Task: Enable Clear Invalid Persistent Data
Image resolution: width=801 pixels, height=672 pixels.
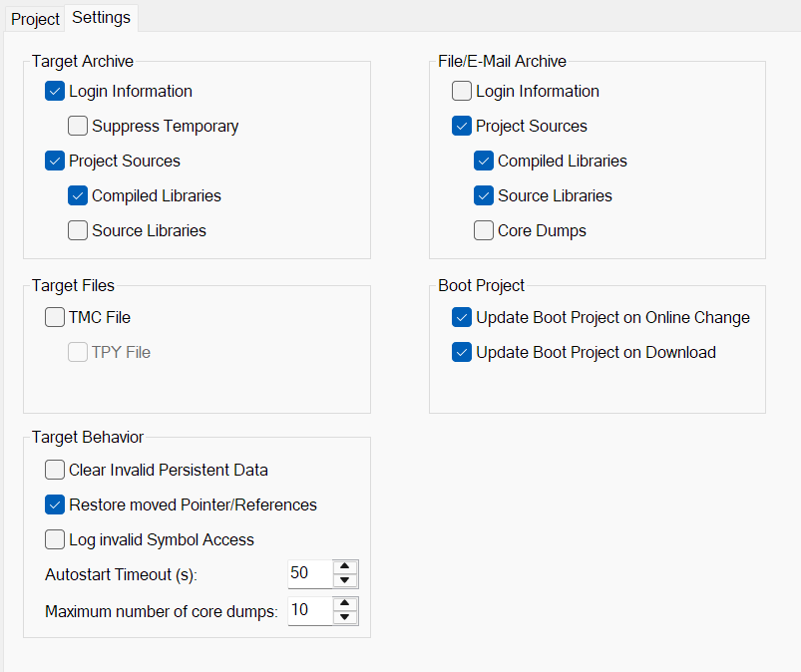Action: (55, 470)
